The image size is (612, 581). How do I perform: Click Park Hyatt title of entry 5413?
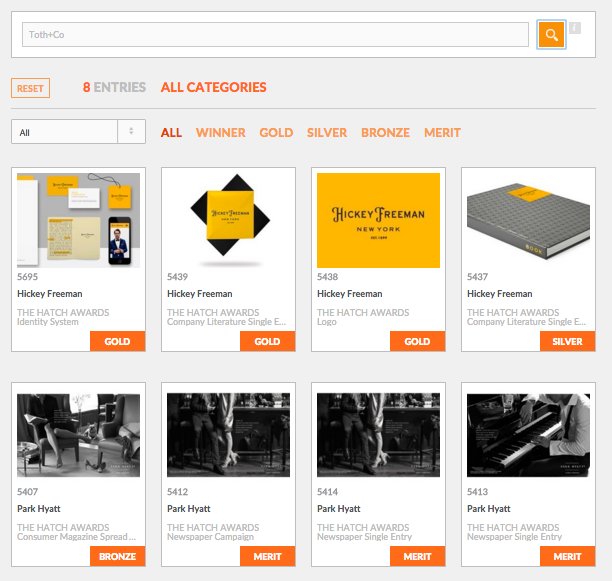click(x=488, y=509)
